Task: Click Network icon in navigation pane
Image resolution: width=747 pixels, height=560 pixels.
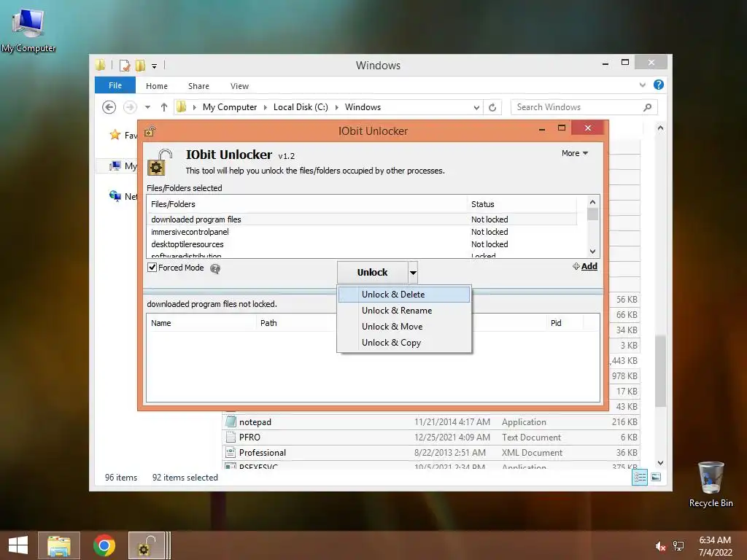Action: point(115,195)
